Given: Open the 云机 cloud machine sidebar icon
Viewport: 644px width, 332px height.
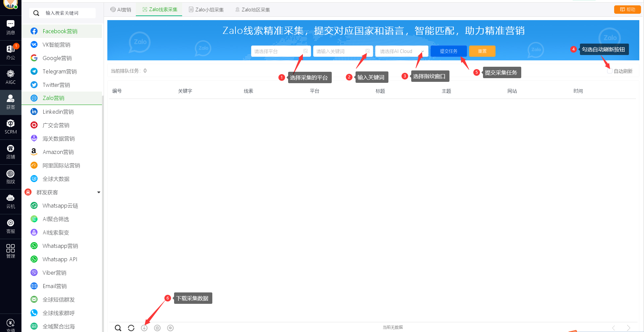Looking at the screenshot, I should tap(10, 201).
